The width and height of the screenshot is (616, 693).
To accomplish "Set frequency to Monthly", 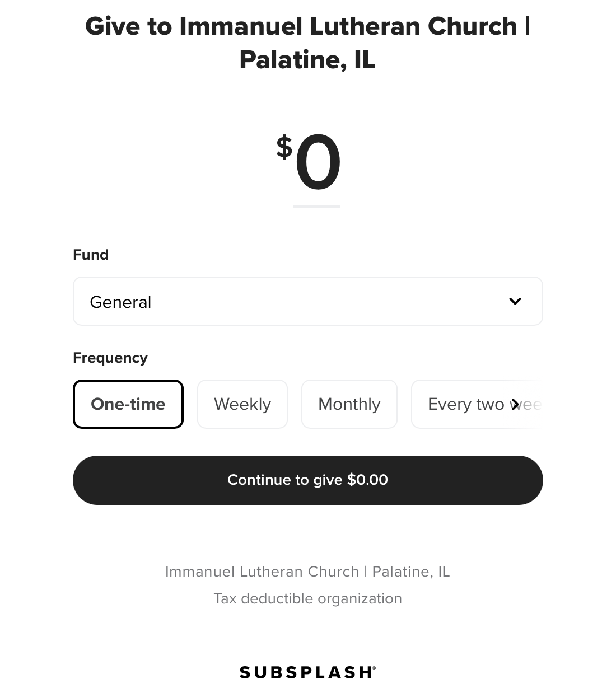I will (349, 404).
